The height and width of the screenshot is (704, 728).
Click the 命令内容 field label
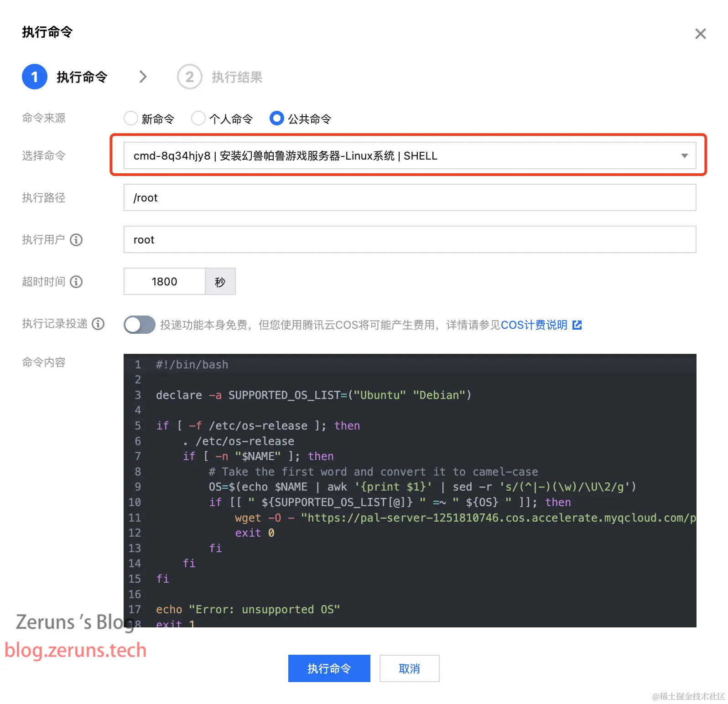(44, 362)
